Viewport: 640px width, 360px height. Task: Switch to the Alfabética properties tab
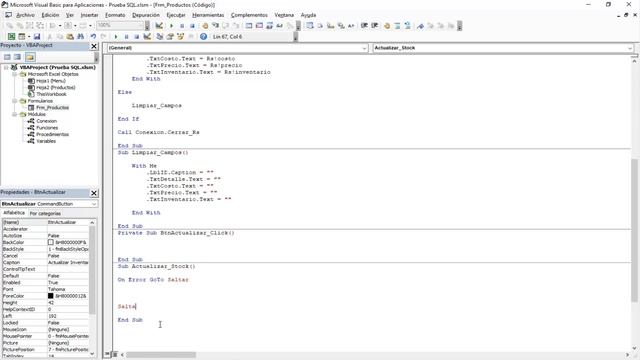click(14, 213)
